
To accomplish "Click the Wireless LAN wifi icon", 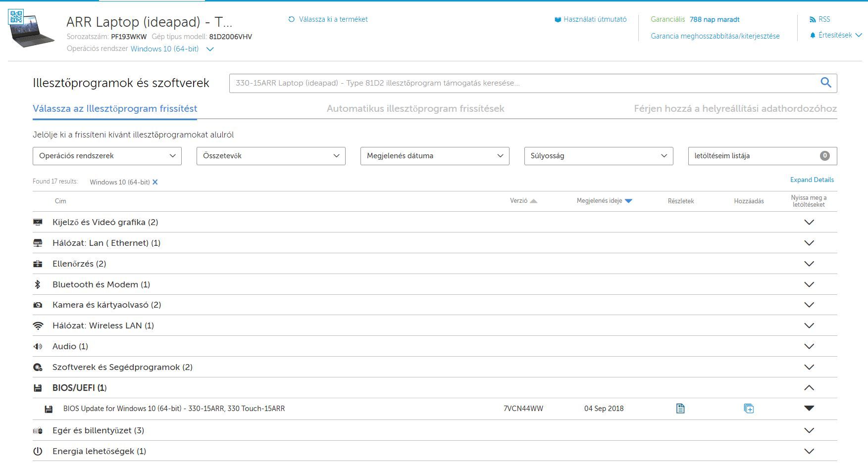I will [38, 325].
